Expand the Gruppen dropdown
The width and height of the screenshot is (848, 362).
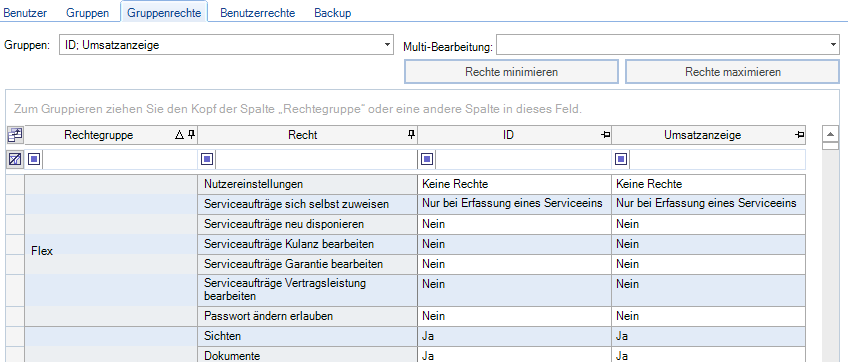387,45
